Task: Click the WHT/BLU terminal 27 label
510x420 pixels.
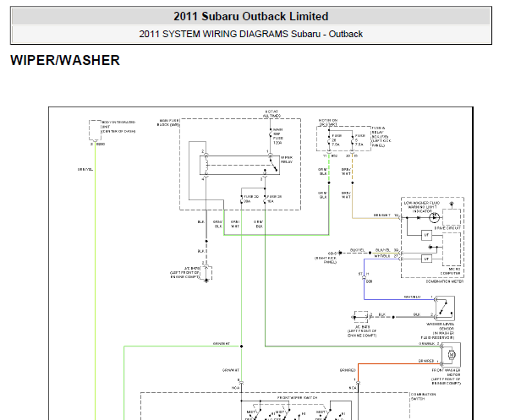Action: point(386,256)
